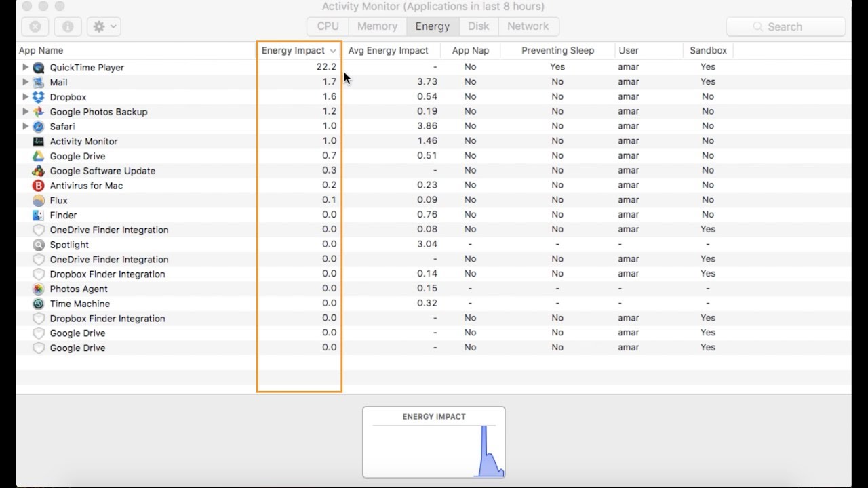This screenshot has height=488, width=868.
Task: Click the Search field in toolbar
Action: coord(786,27)
